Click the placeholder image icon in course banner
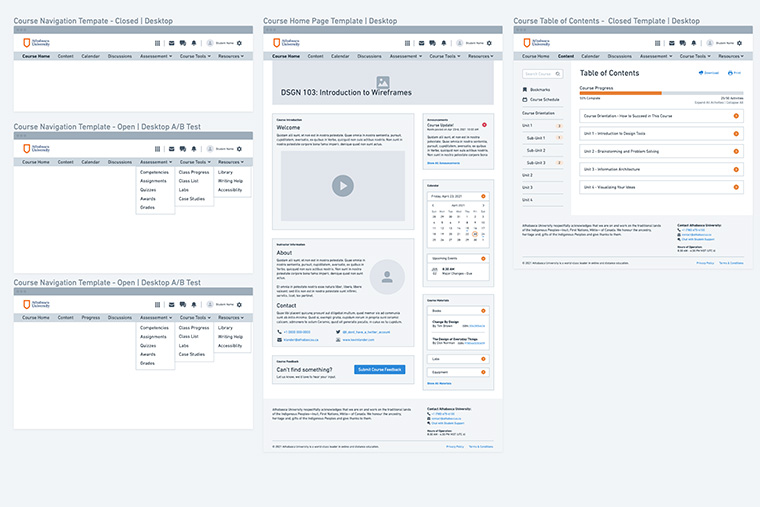Image resolution: width=760 pixels, height=507 pixels. 382,81
